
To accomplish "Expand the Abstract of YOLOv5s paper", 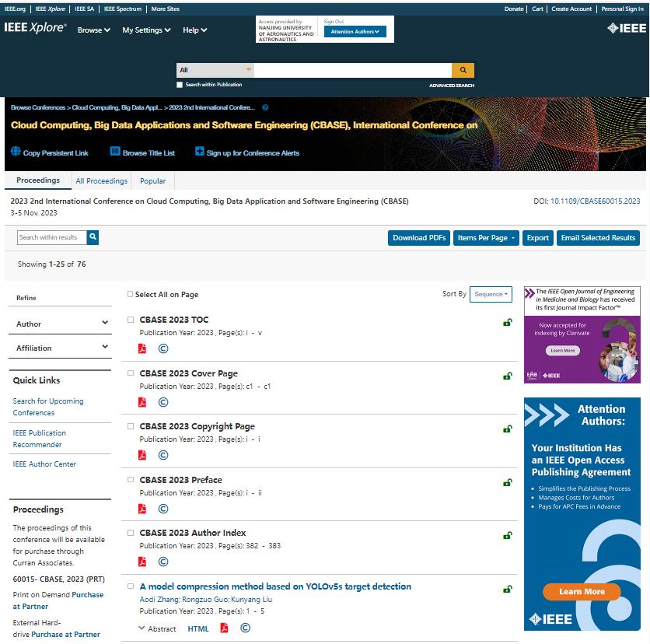I will click(157, 628).
